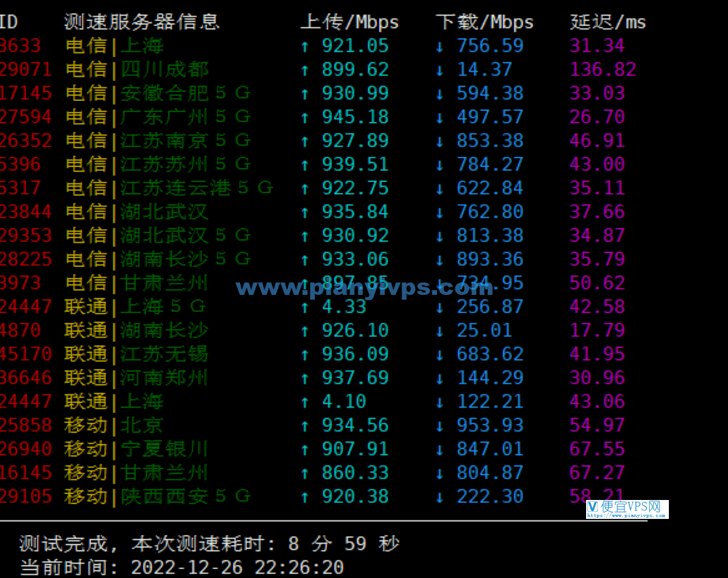Select download value 222.30
This screenshot has width=728, height=578.
pyautogui.click(x=490, y=496)
